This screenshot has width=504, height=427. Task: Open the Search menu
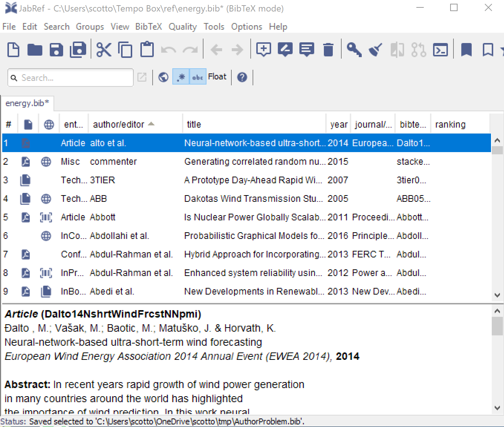click(x=56, y=27)
